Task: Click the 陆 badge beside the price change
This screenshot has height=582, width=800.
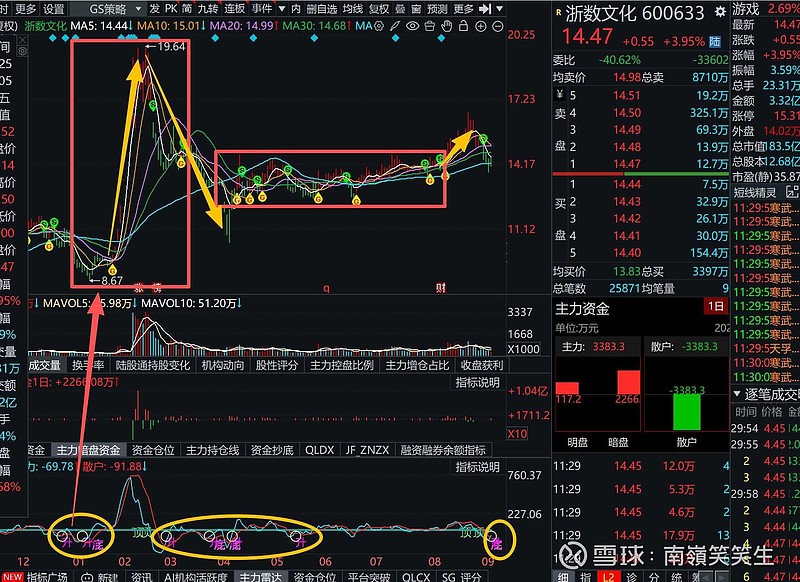Action: click(x=715, y=42)
